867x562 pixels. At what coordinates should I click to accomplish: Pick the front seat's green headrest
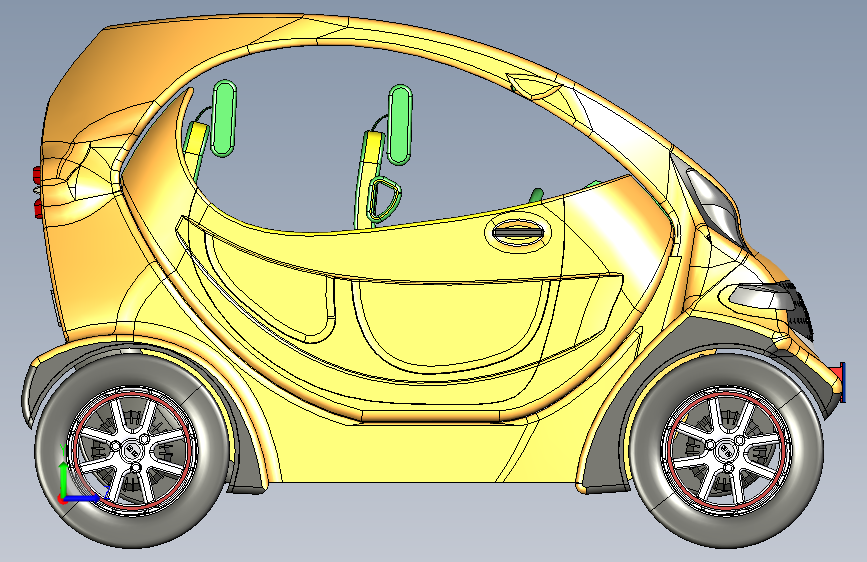tap(400, 124)
